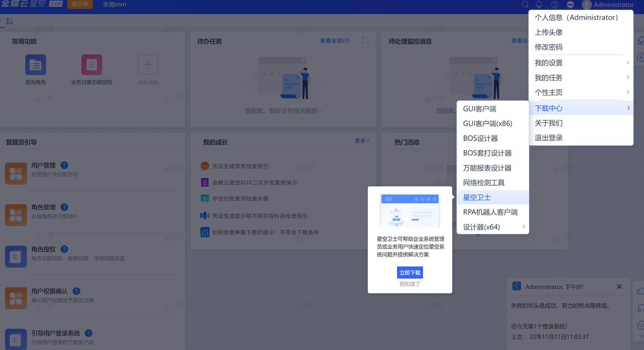Click the icon beside 凭证生成异常检查指引
The height and width of the screenshot is (350, 644).
point(205,166)
